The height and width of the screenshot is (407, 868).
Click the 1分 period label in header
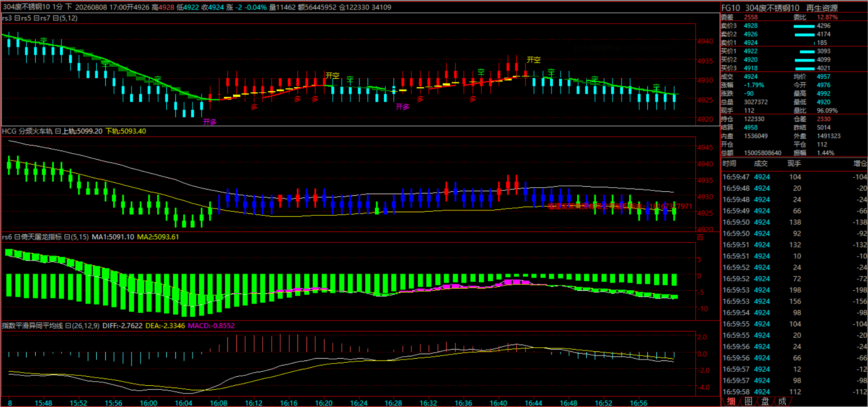click(57, 7)
